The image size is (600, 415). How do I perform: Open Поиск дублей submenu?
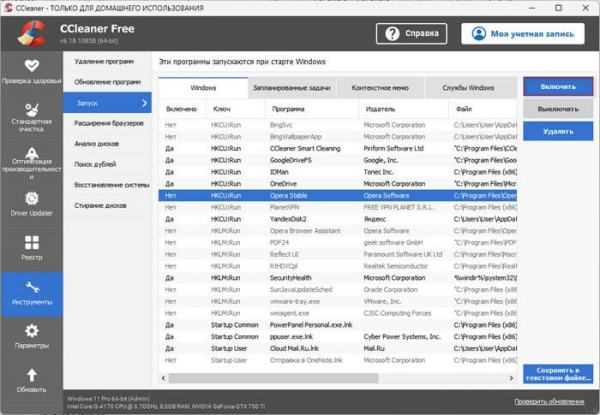108,164
